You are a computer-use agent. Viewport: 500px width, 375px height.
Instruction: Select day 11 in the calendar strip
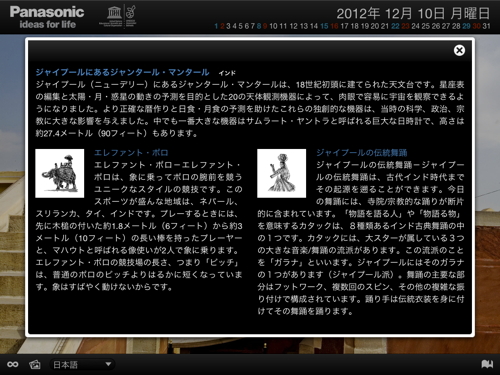pos(283,26)
